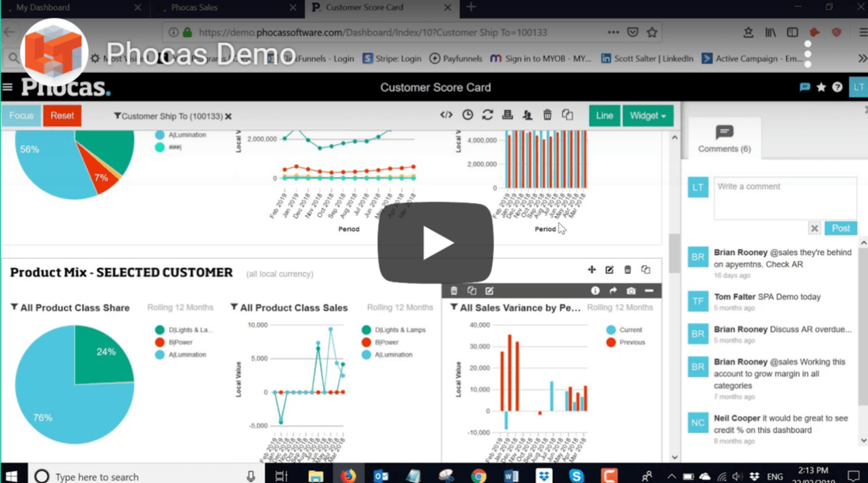Click the print dashboard icon
868x483 pixels.
tap(507, 115)
